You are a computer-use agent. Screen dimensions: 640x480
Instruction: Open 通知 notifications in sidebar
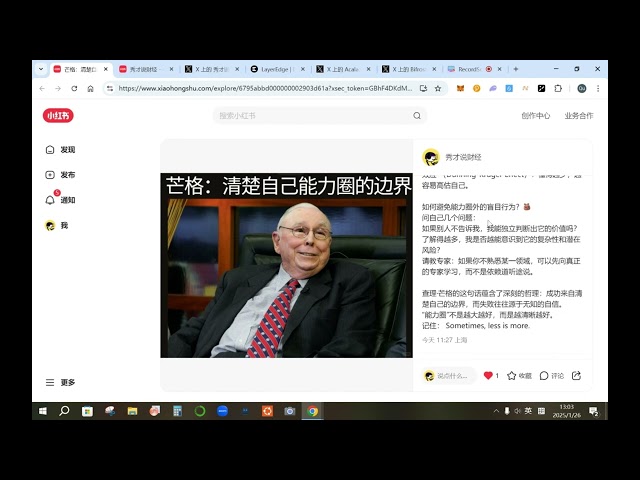60,200
